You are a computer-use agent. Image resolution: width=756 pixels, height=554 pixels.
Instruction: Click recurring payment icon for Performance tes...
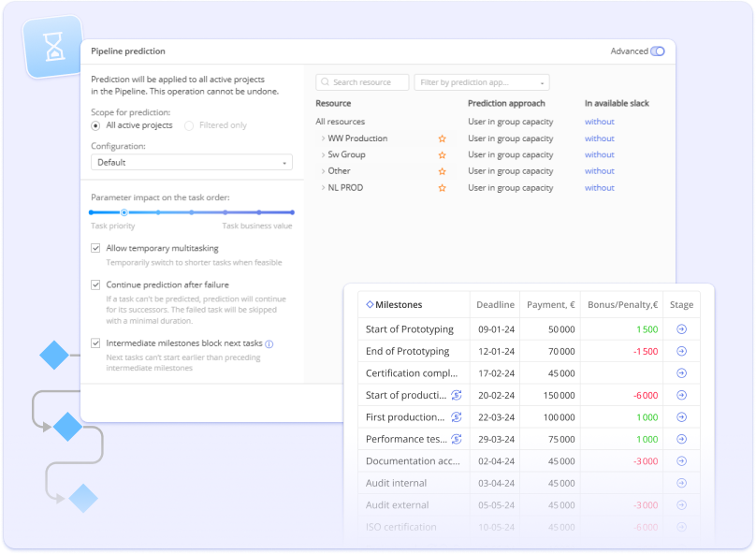click(456, 439)
